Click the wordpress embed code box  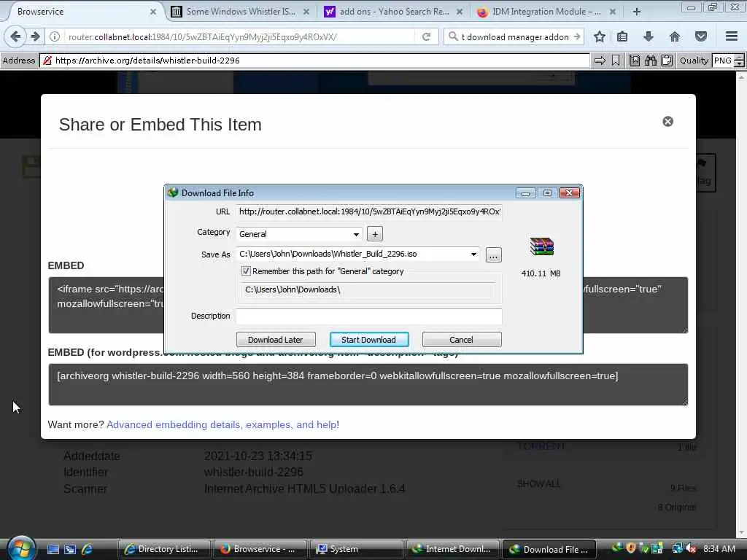pos(368,384)
